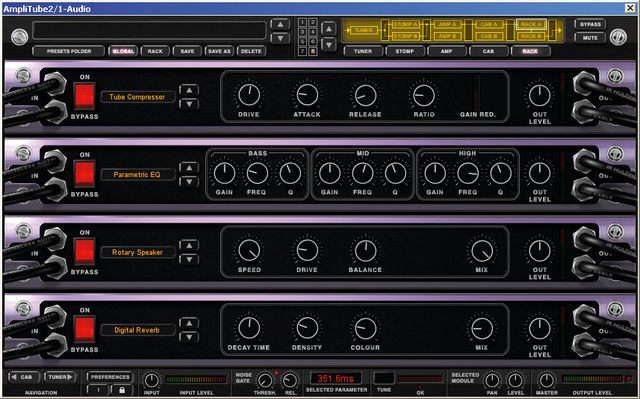Enable the GLOBAL preset scope button
The image size is (640, 399).
[x=123, y=51]
